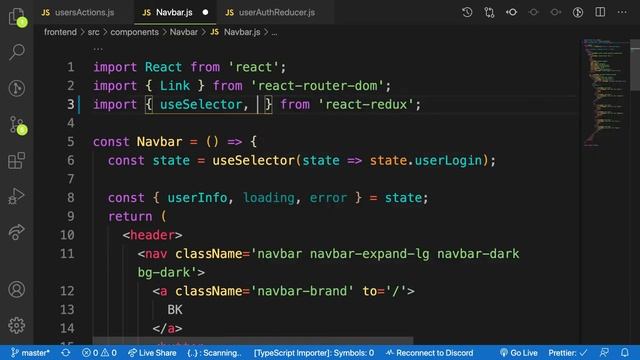The width and height of the screenshot is (640, 360).
Task: Click the compare changes icon in editor toolbar
Action: tap(489, 12)
